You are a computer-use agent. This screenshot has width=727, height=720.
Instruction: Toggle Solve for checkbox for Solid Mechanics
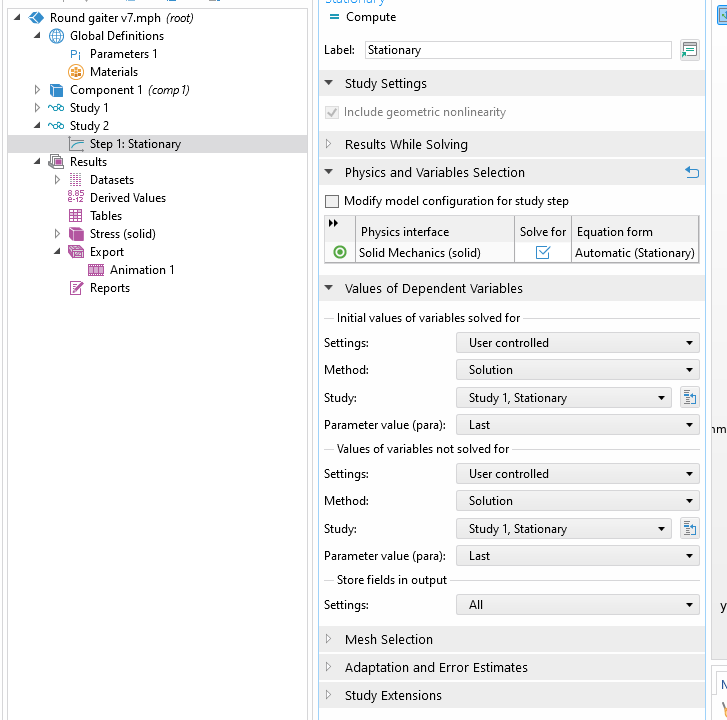543,253
